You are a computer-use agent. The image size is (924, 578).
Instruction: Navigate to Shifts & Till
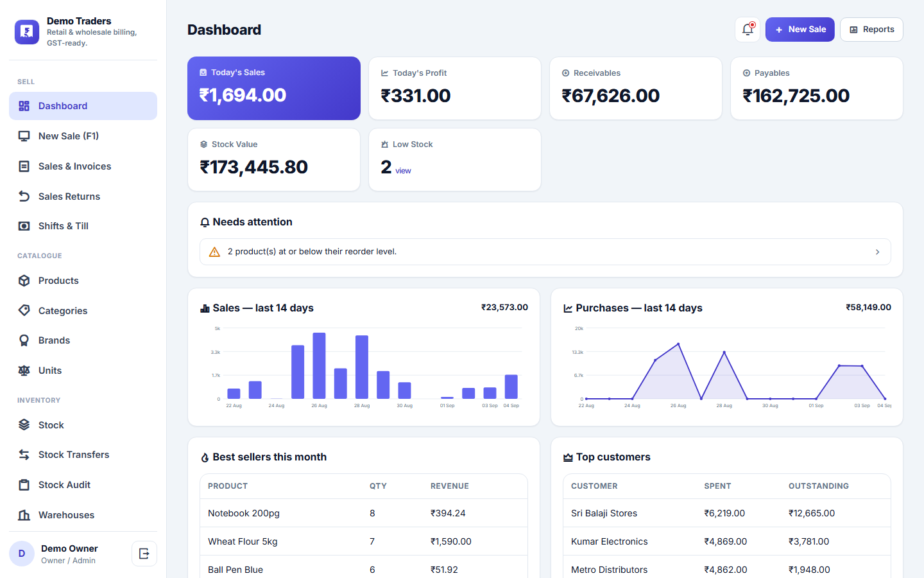click(83, 226)
